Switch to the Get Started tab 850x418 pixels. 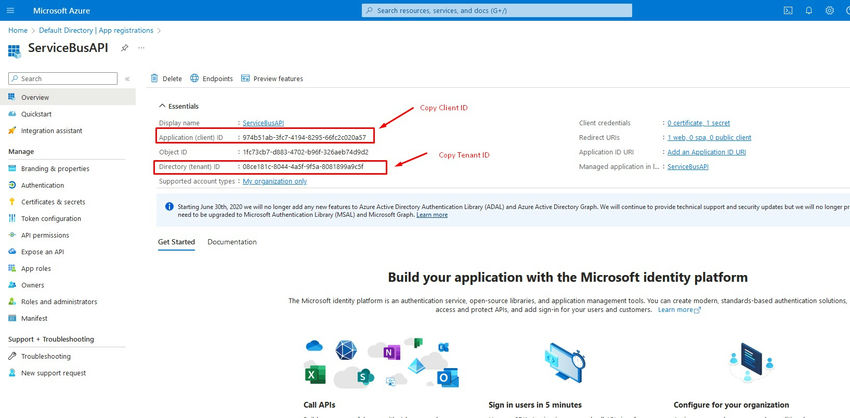[x=176, y=242]
